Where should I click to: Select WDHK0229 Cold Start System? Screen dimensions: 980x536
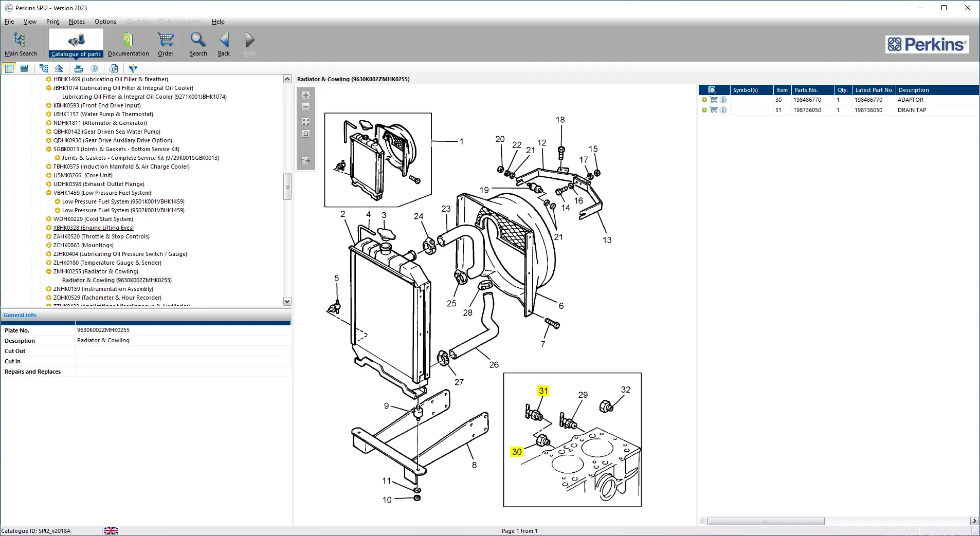93,219
